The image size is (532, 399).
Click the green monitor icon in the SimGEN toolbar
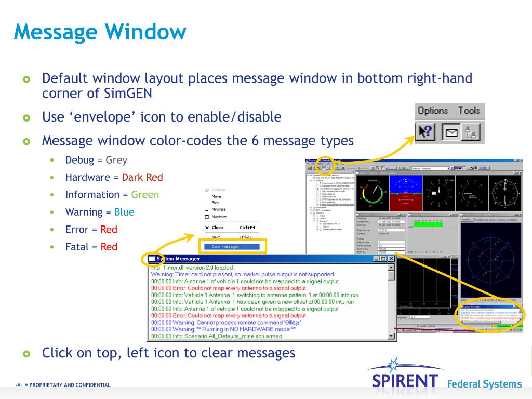404,168
